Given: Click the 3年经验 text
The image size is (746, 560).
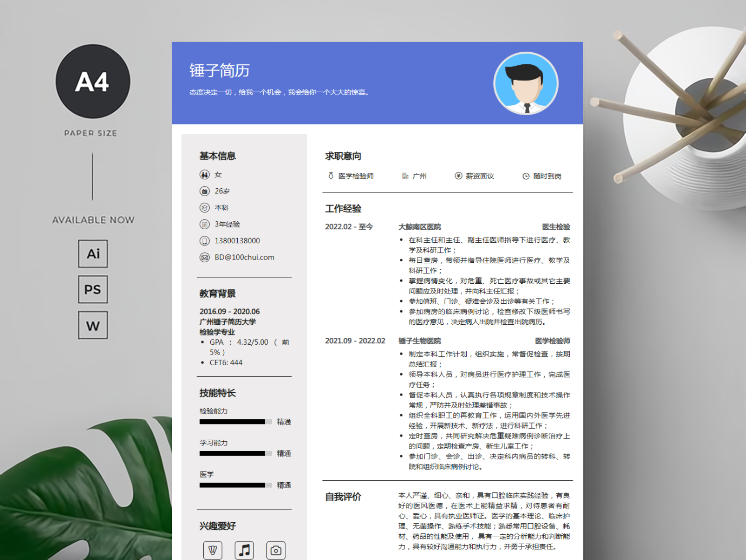Looking at the screenshot, I should 227,224.
